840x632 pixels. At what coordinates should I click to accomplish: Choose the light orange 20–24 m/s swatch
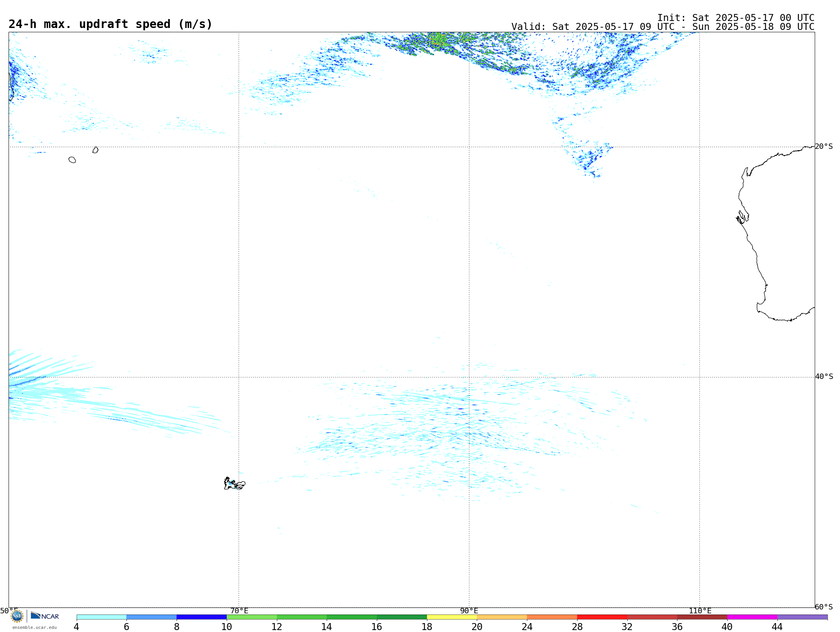coord(502,617)
